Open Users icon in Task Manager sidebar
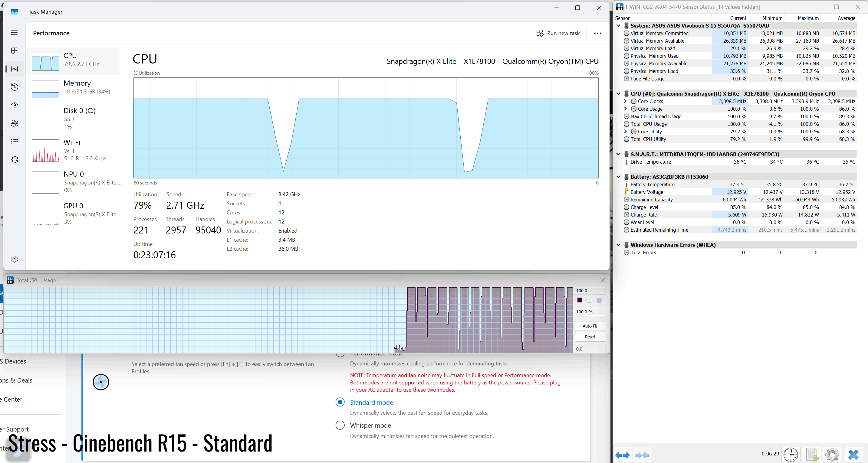868x463 pixels. pos(15,123)
